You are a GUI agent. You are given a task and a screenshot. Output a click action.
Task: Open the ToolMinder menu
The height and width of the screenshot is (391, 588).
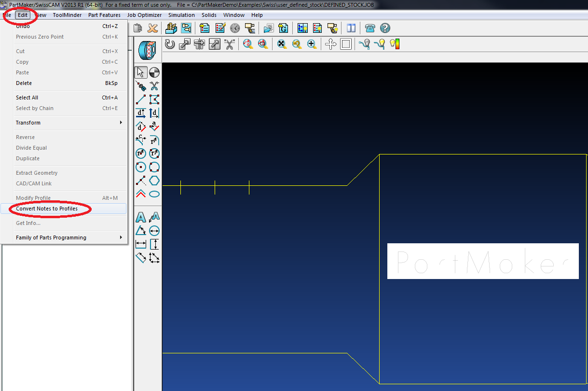pos(67,15)
